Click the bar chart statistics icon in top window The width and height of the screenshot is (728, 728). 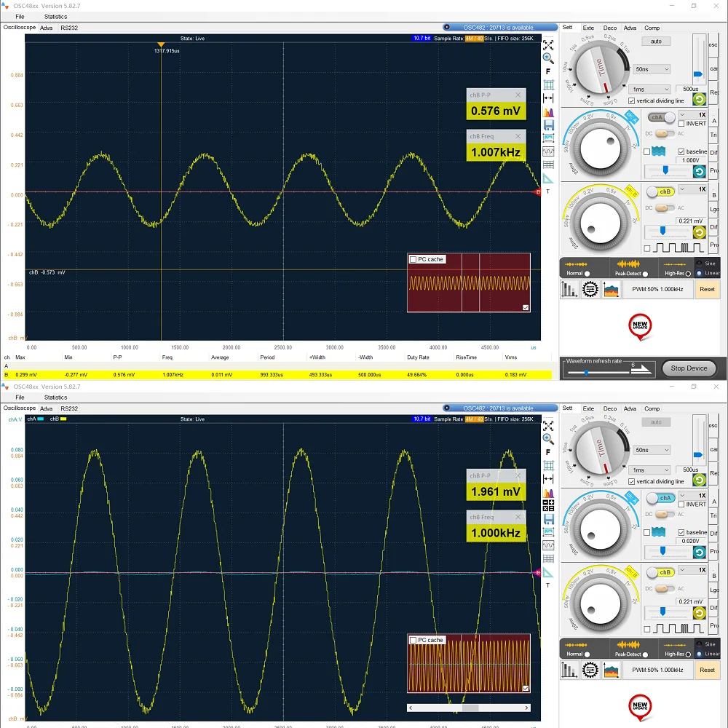[x=569, y=289]
